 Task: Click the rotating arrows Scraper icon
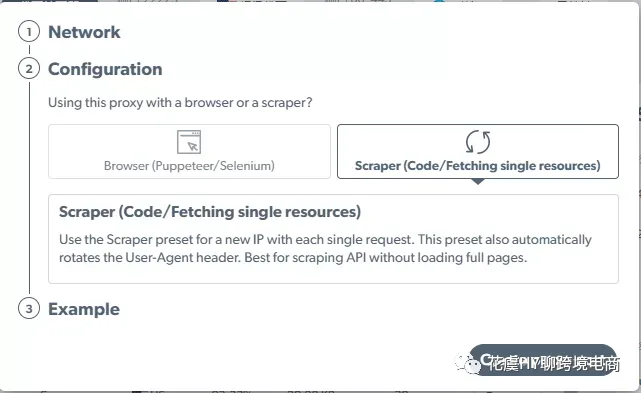[477, 142]
